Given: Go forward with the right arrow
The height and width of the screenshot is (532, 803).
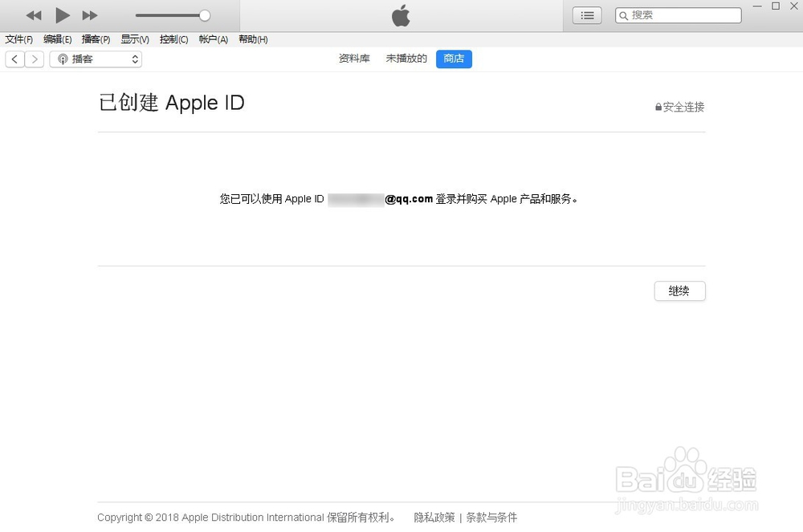Looking at the screenshot, I should (x=35, y=59).
